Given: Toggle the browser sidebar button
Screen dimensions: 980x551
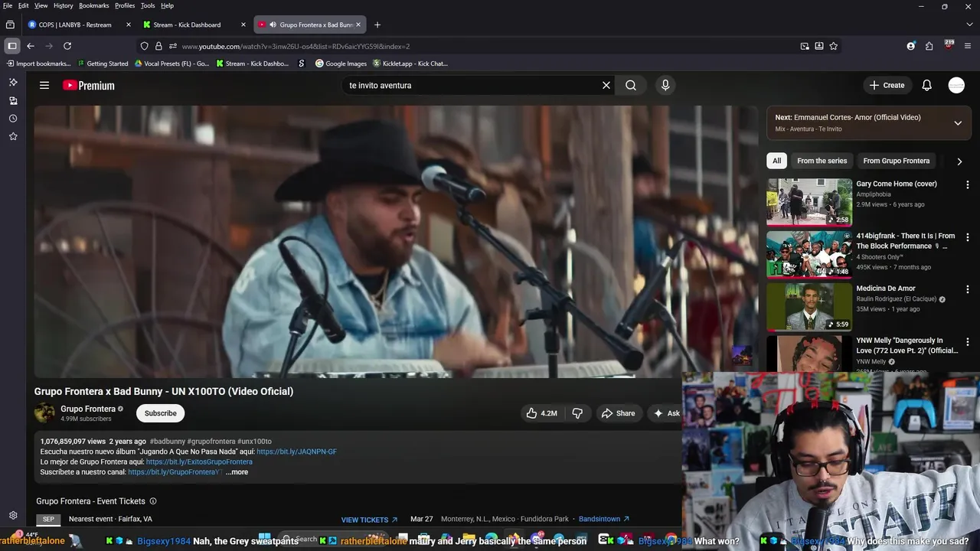Looking at the screenshot, I should [12, 46].
